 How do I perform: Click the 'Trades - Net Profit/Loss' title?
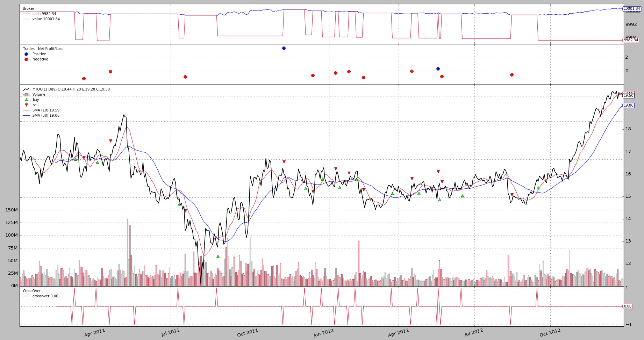coord(43,49)
